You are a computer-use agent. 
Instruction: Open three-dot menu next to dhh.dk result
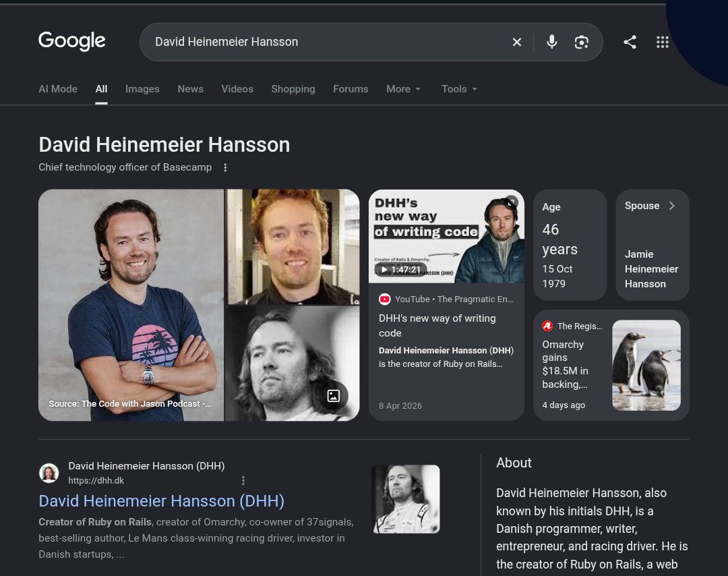(x=243, y=480)
